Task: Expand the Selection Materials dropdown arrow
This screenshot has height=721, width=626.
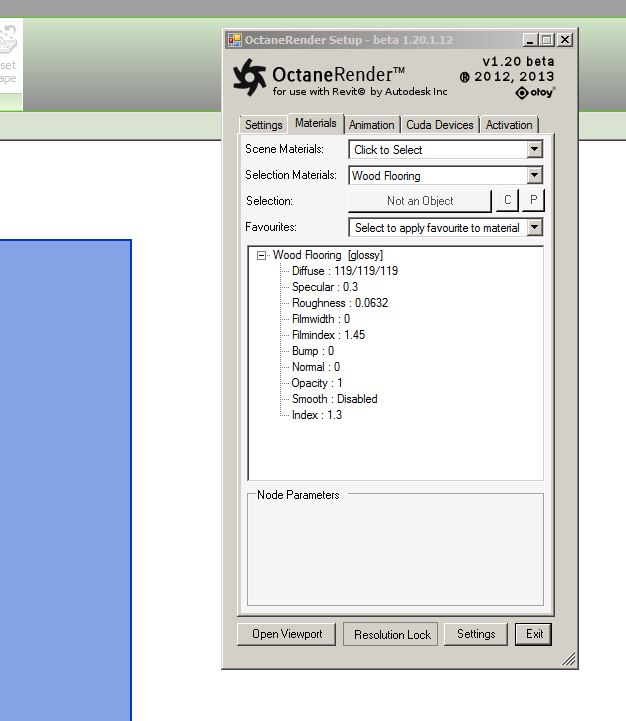Action: 534,175
